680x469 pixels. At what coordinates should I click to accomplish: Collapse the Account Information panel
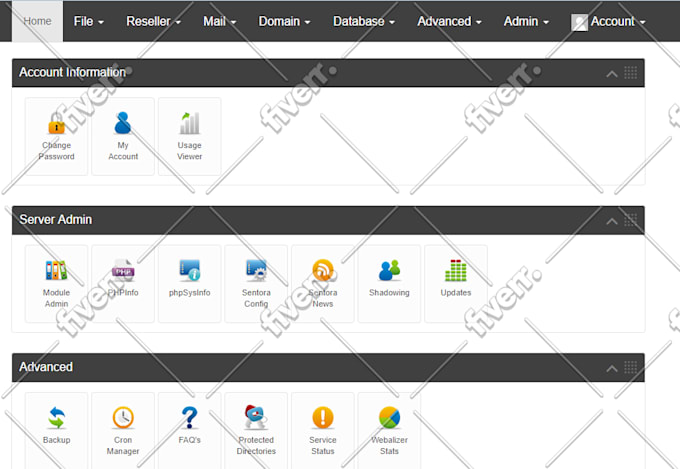pos(611,74)
